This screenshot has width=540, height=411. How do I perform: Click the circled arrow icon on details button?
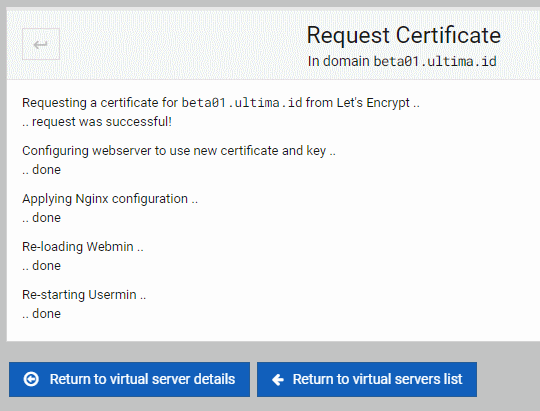(31, 379)
